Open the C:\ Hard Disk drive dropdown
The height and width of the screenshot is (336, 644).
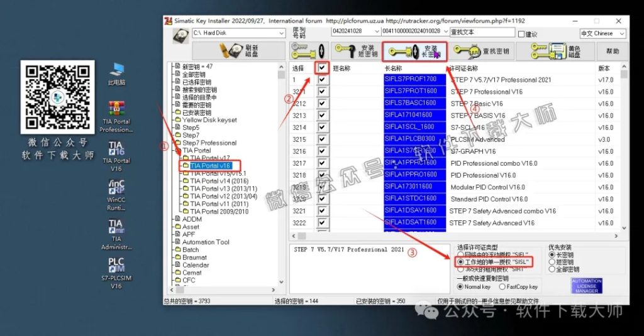pos(281,33)
